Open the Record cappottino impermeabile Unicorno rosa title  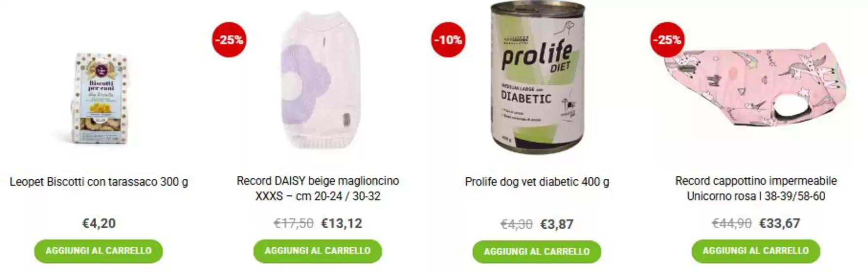[x=756, y=188]
